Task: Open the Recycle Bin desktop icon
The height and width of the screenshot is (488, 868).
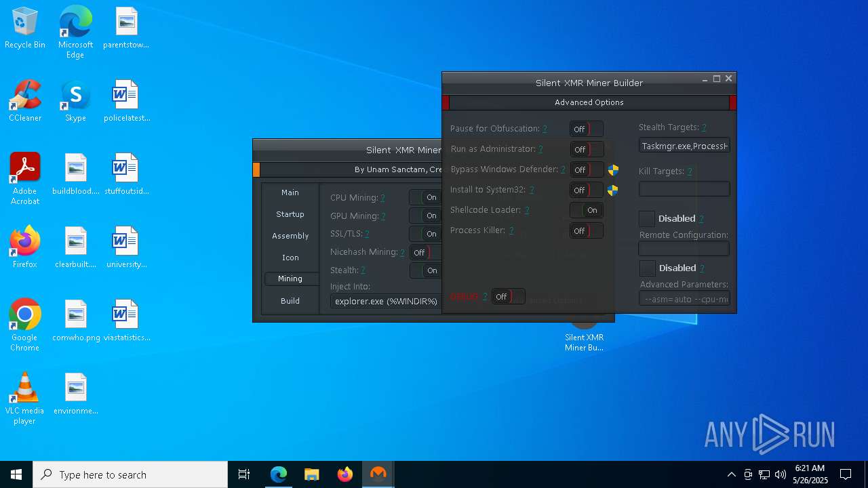Action: pyautogui.click(x=25, y=28)
